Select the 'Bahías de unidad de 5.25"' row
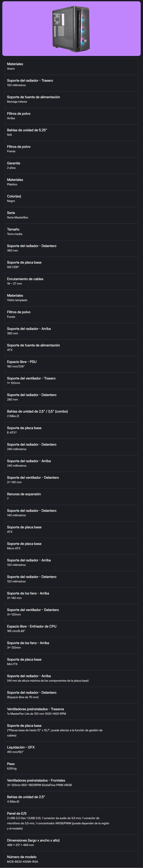The height and width of the screenshot is (868, 143). (71, 132)
